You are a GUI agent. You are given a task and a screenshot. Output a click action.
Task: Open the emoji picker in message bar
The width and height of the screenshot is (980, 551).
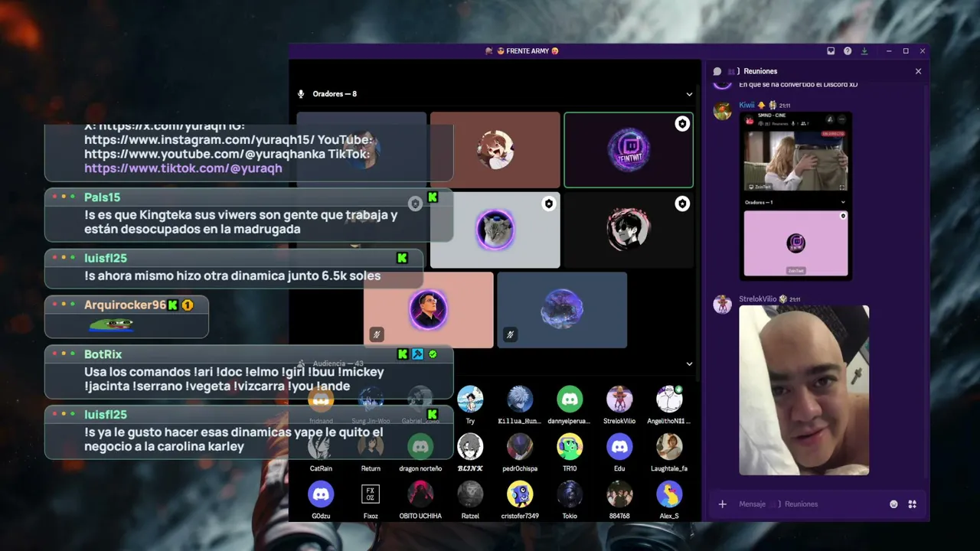893,504
